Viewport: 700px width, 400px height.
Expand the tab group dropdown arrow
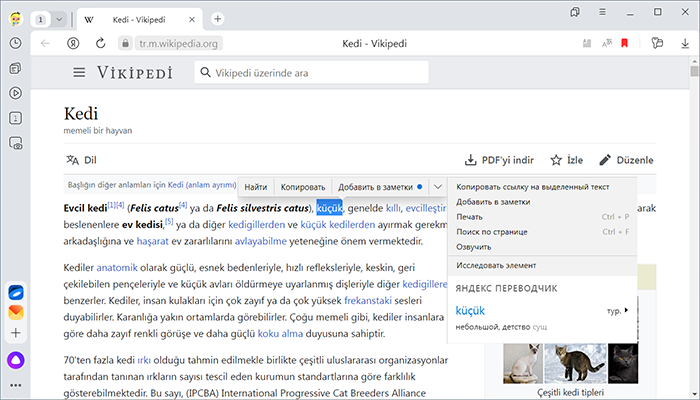click(x=59, y=19)
